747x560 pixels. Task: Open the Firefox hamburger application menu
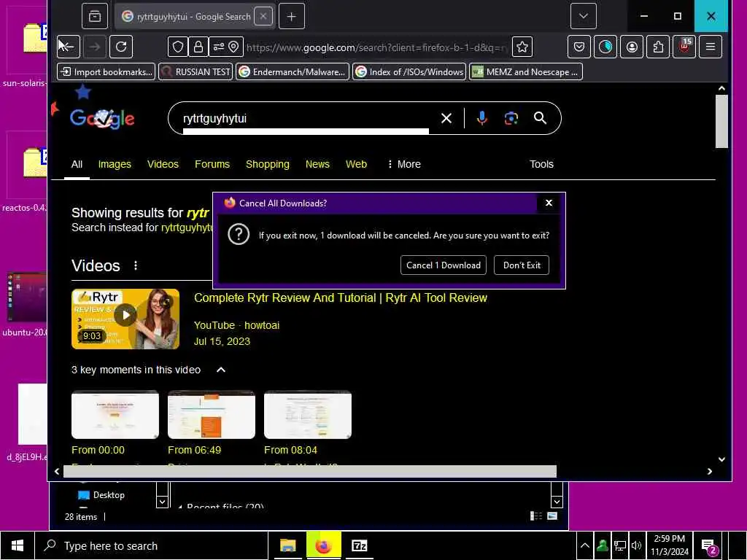pyautogui.click(x=711, y=47)
